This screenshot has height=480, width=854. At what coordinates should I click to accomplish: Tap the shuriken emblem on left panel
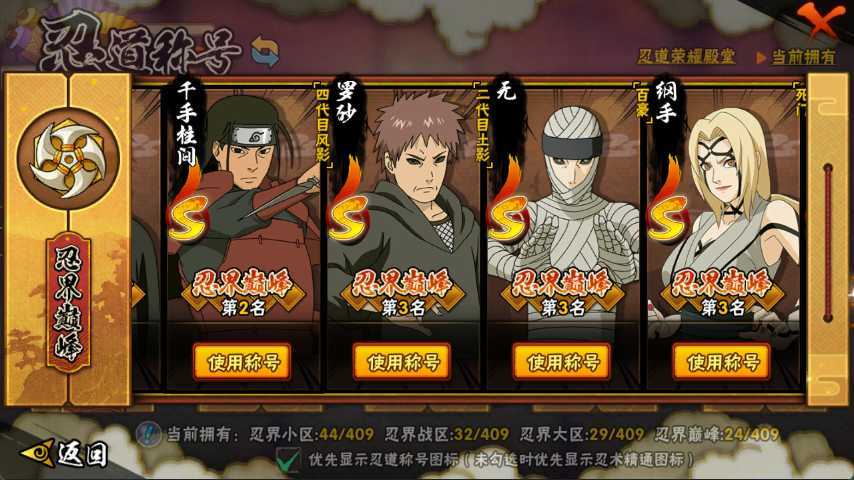coord(68,159)
